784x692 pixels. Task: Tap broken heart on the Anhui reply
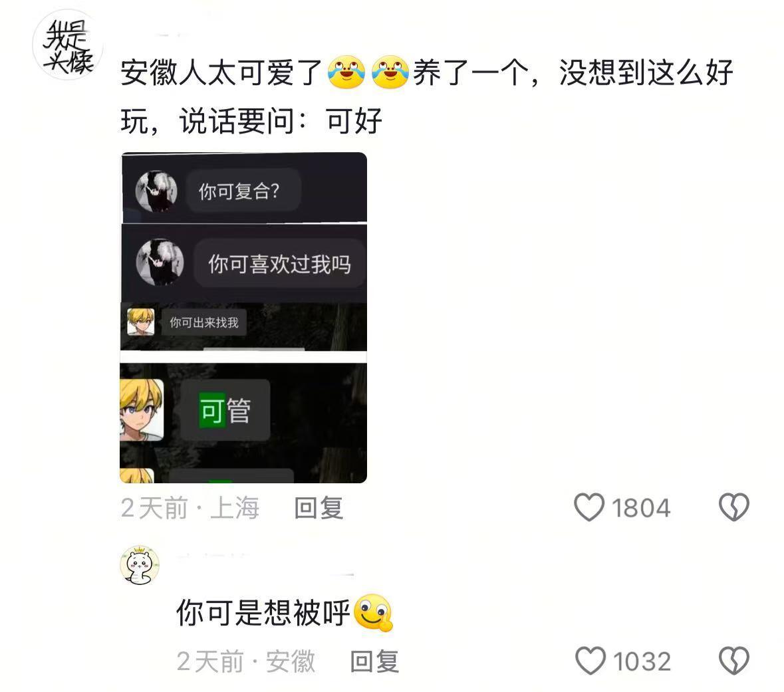[x=733, y=661]
